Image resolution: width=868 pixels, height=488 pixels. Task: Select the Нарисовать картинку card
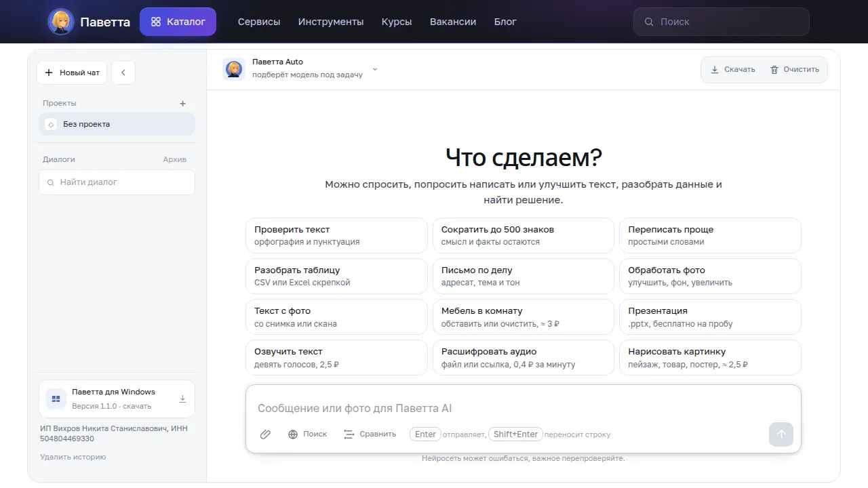pyautogui.click(x=710, y=358)
